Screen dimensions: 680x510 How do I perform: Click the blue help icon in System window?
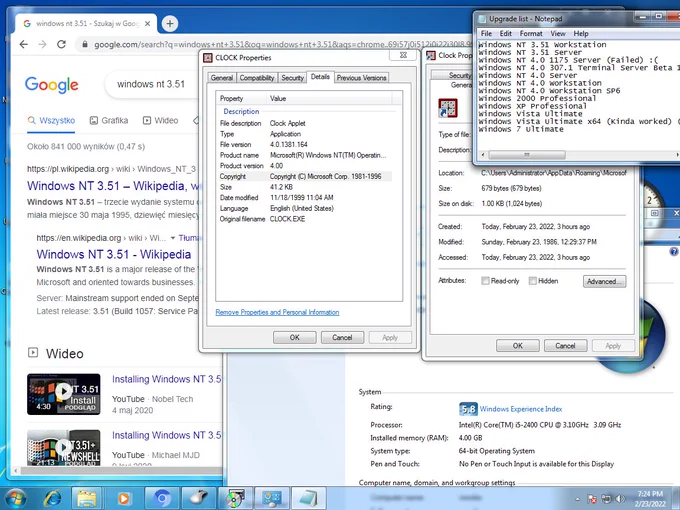673,252
